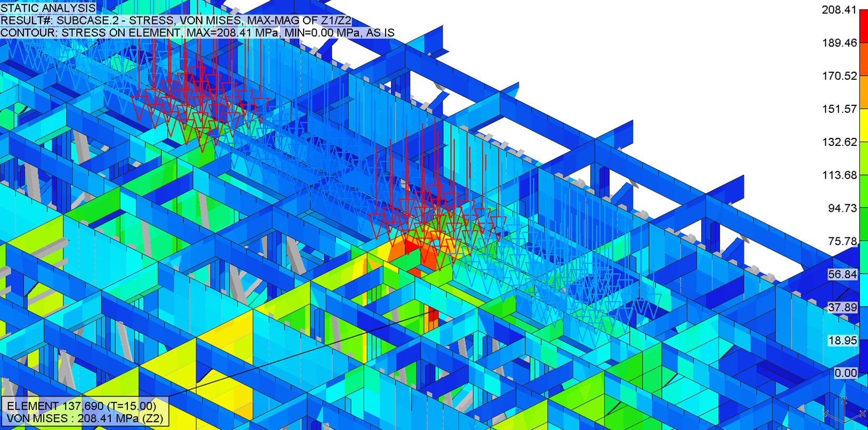Select the CONTOUR: STRESS ON ELEMENT line
This screenshot has height=430, width=868.
coord(198,32)
